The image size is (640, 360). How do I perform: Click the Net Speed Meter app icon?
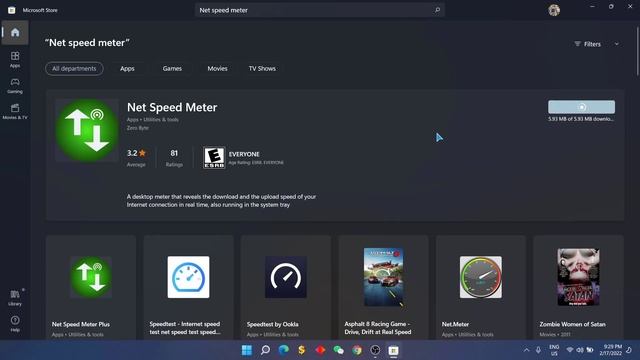[x=87, y=130]
